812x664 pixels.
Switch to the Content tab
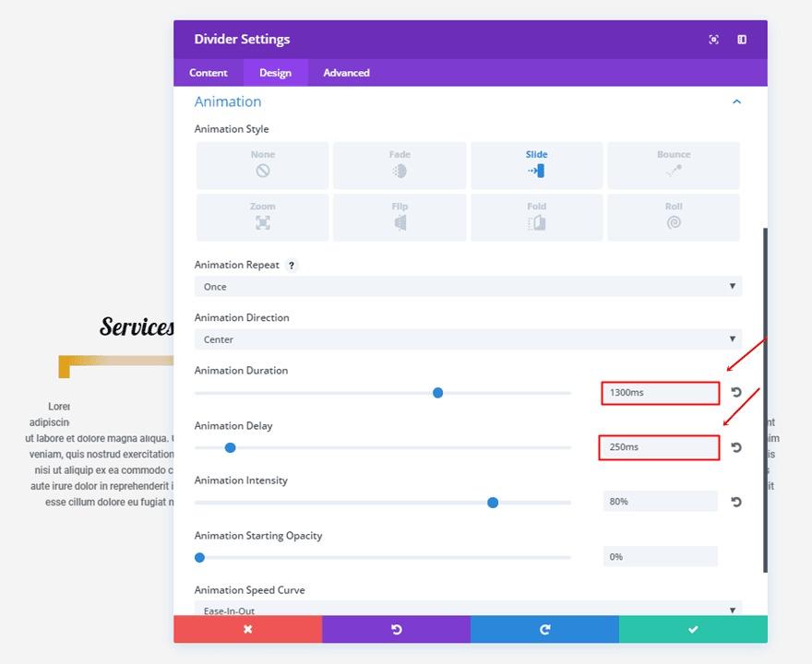click(x=209, y=73)
